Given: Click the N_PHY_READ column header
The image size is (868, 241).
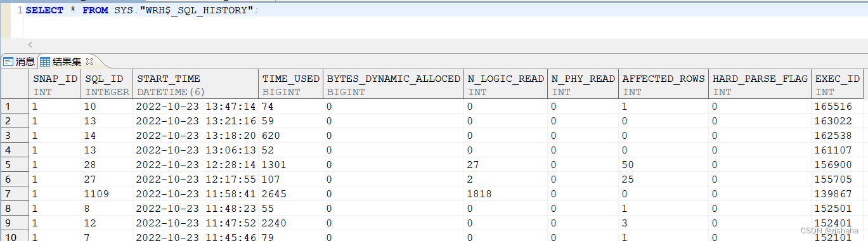Looking at the screenshot, I should coord(583,84).
